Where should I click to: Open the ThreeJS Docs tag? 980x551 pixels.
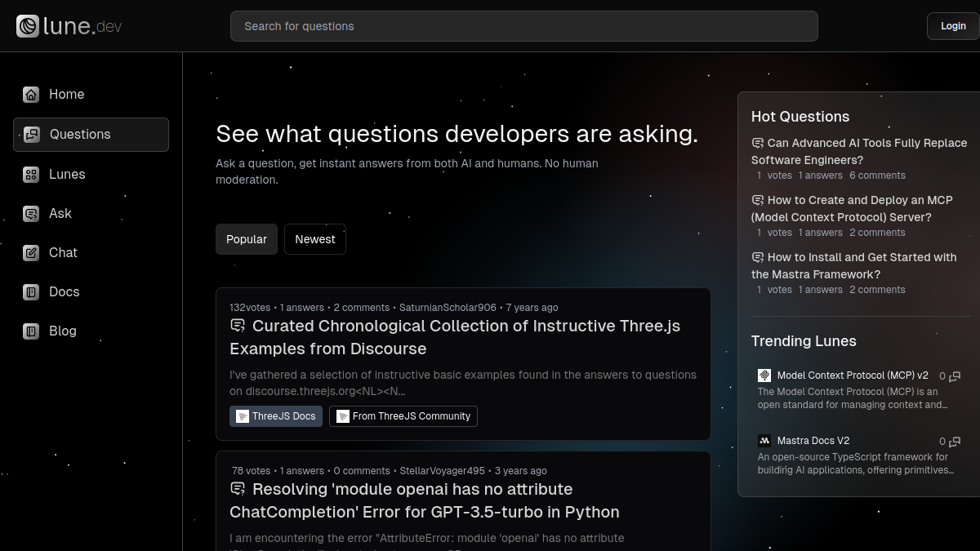pyautogui.click(x=276, y=416)
